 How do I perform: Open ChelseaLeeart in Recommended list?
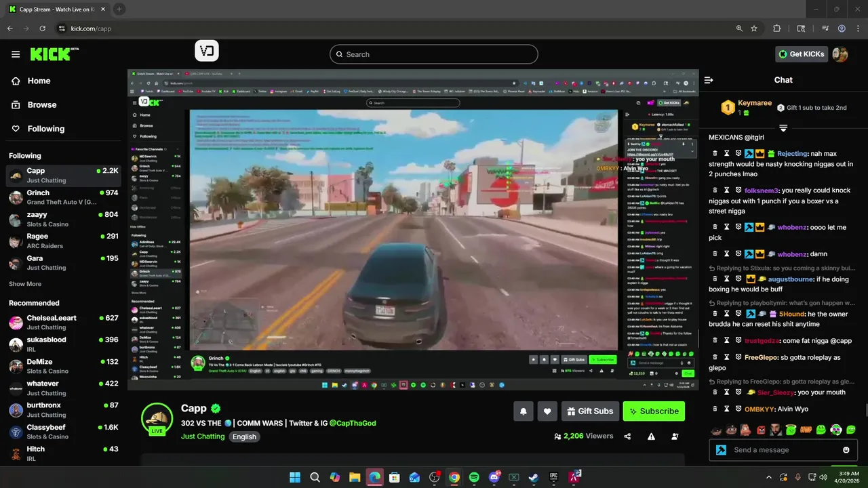coord(64,322)
